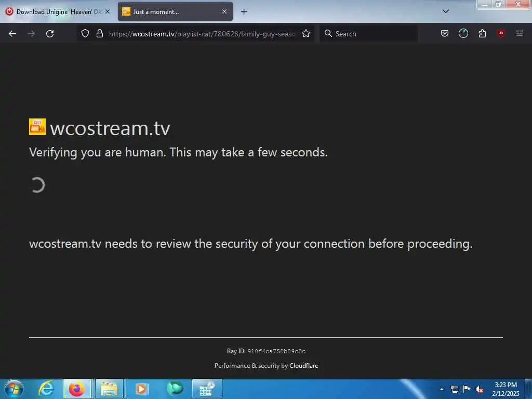
Task: Open the Cloudflare link
Action: (303, 366)
